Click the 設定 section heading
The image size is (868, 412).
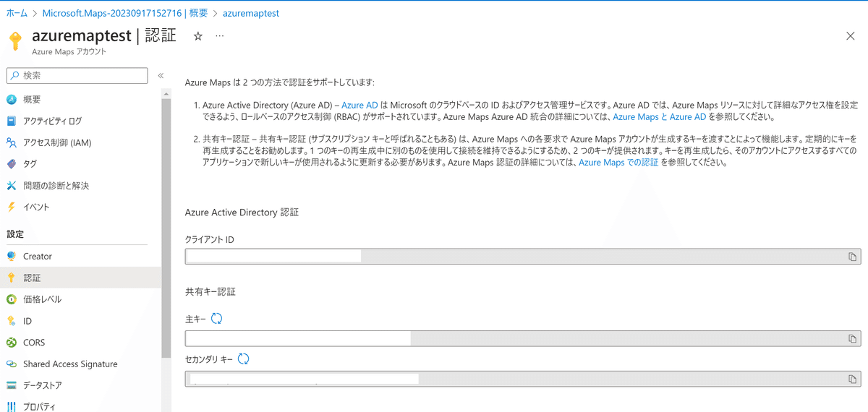click(15, 234)
